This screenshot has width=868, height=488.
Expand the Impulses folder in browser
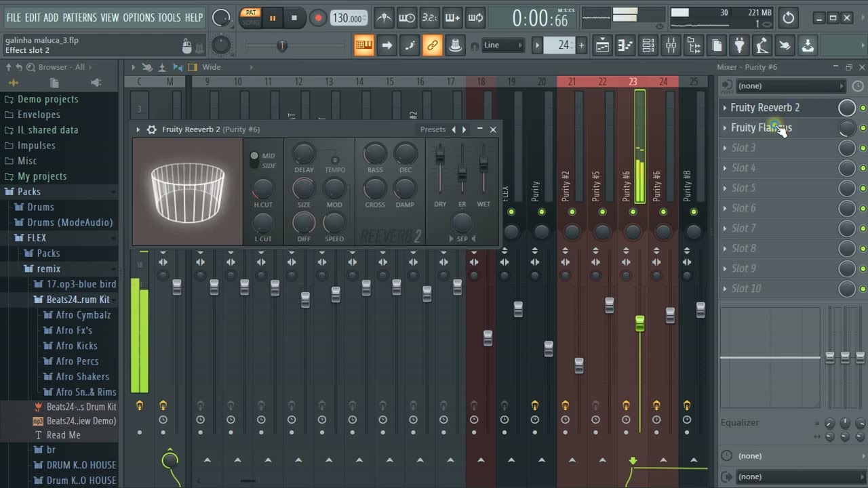[x=36, y=145]
